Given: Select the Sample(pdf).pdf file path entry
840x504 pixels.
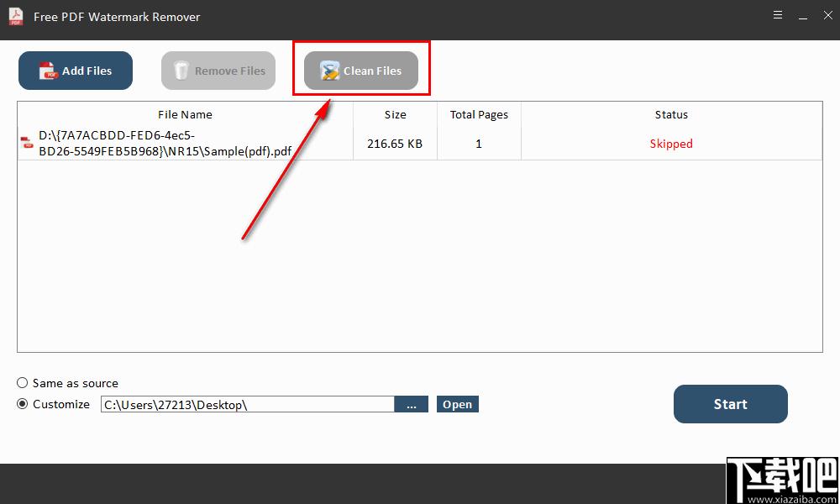Looking at the screenshot, I should tap(165, 144).
